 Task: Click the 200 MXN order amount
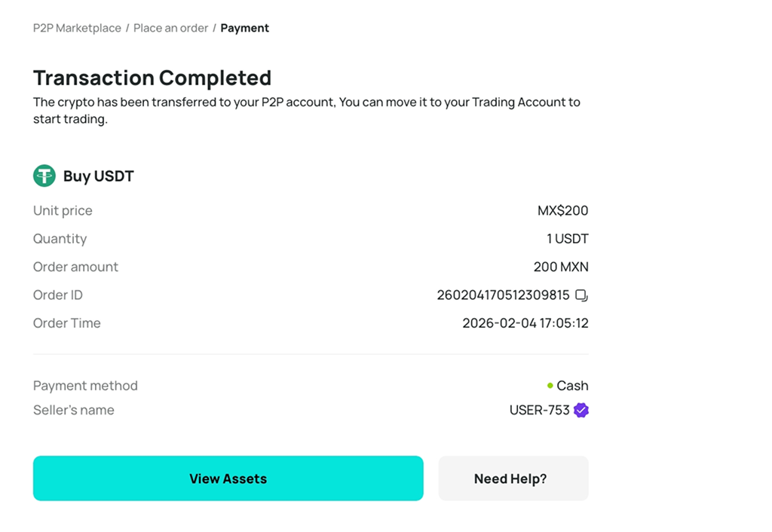pos(561,267)
